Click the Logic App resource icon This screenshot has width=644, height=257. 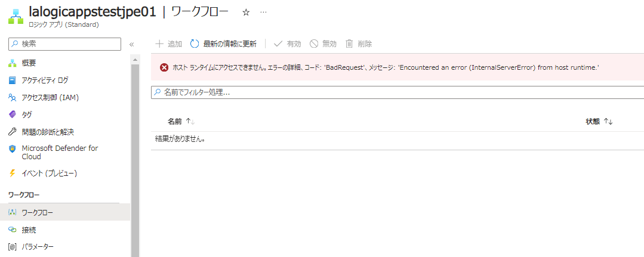click(16, 17)
